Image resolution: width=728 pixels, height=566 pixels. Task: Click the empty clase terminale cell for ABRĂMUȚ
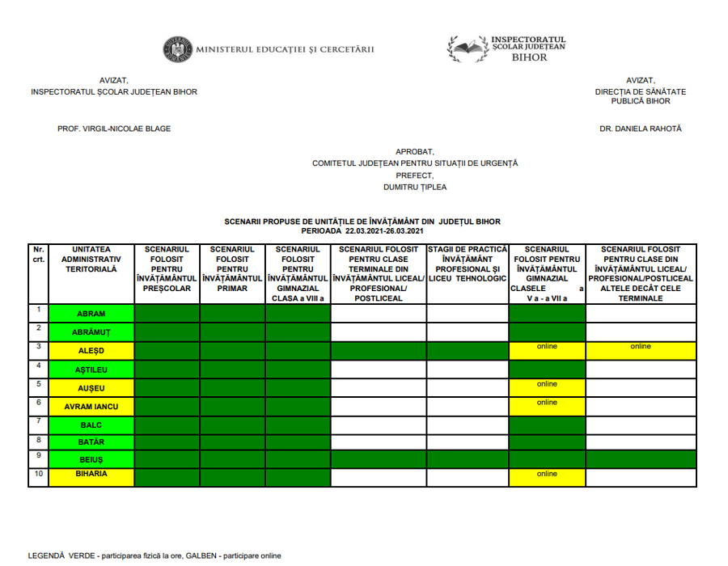click(379, 332)
